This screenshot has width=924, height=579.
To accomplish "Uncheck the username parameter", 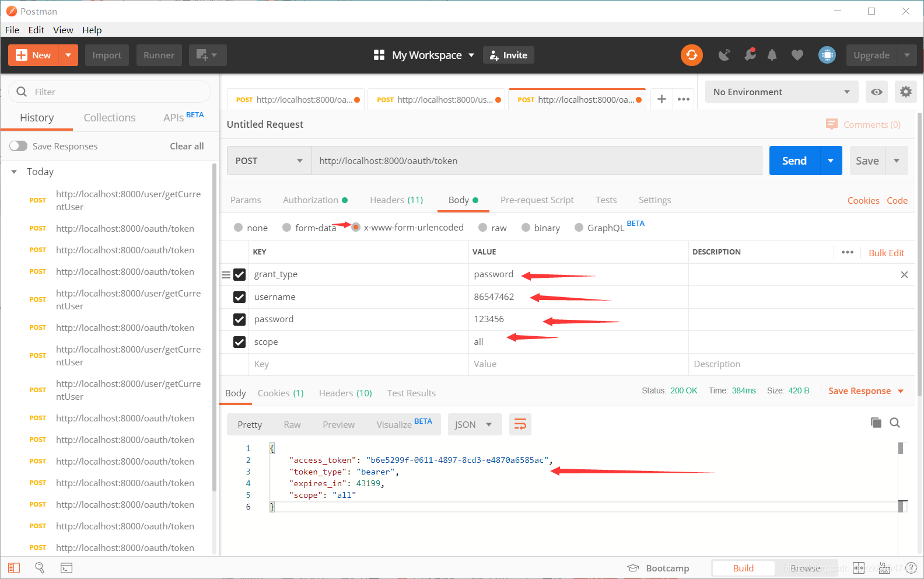I will [239, 297].
